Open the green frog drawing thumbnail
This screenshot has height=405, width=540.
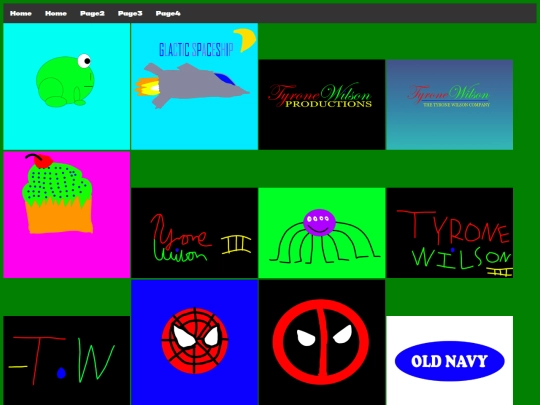click(x=67, y=86)
